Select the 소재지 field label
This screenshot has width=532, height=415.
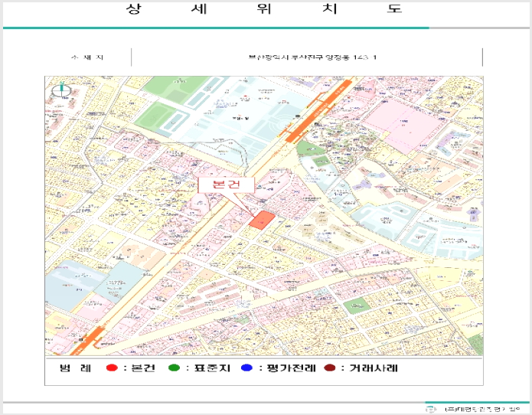87,57
